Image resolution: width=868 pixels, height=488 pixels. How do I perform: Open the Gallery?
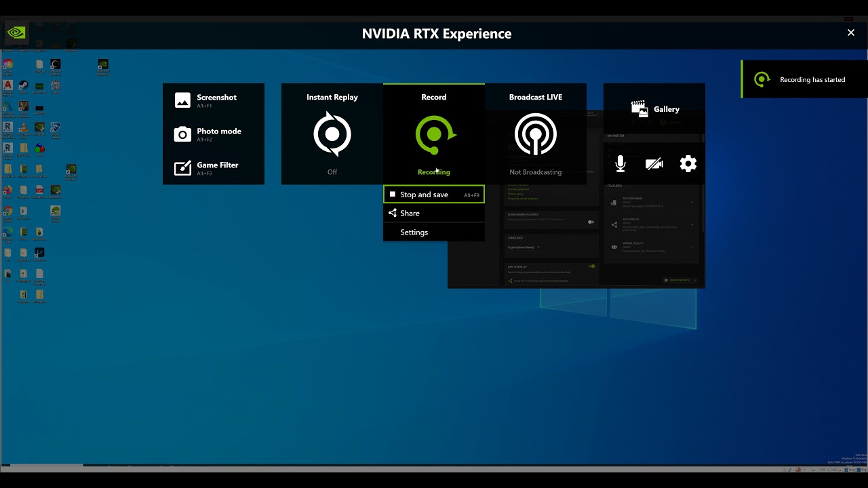[655, 108]
